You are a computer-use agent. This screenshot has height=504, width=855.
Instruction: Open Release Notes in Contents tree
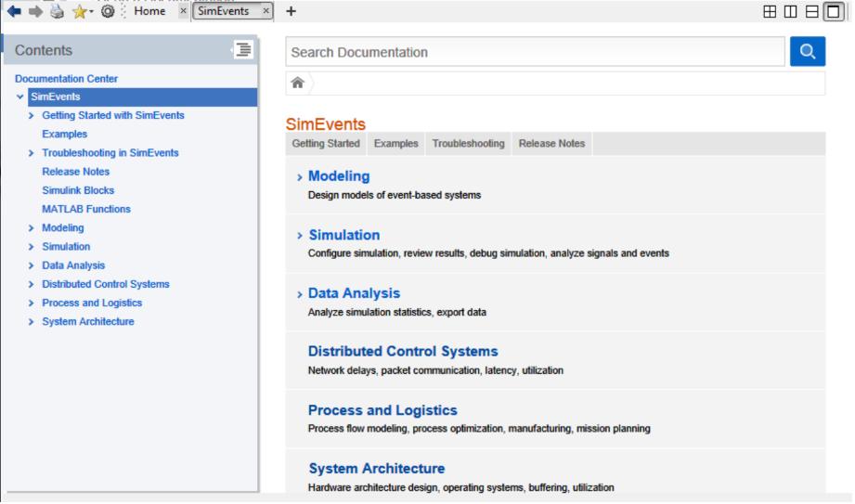[76, 172]
